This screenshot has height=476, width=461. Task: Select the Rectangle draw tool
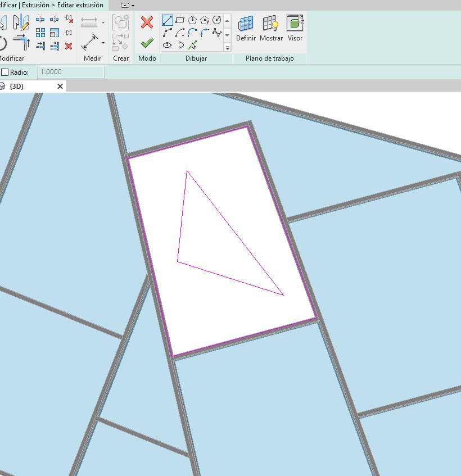180,21
